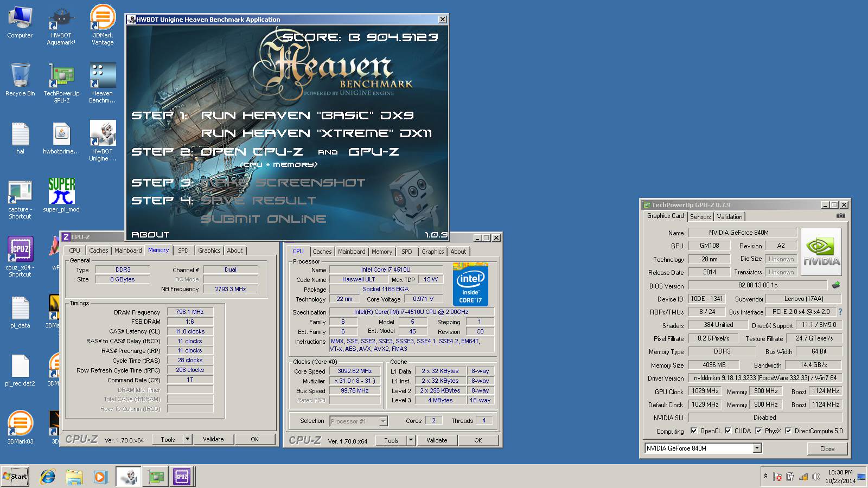The height and width of the screenshot is (488, 868).
Task: Open Graphics tab in CPU-Z Memory window
Action: point(209,251)
